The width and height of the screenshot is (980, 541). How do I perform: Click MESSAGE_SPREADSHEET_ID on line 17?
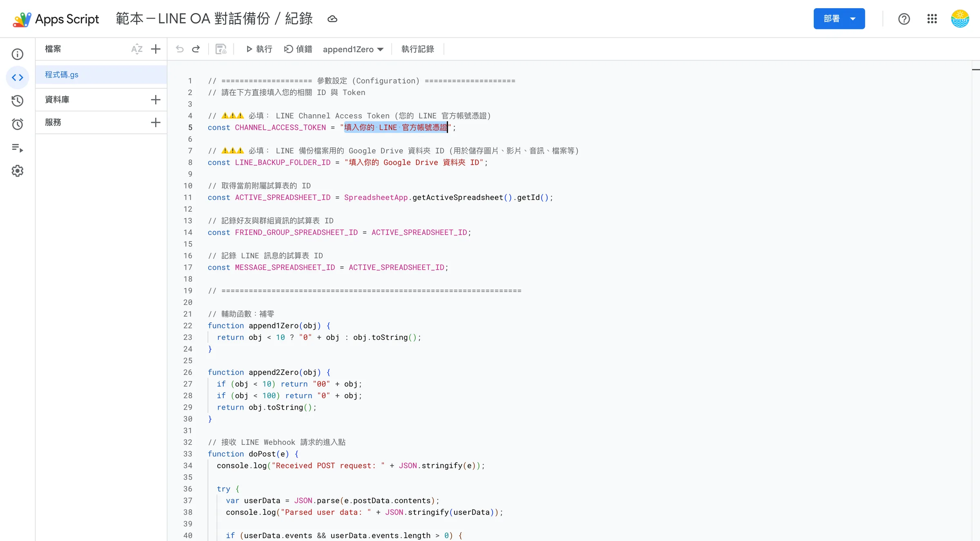(285, 267)
